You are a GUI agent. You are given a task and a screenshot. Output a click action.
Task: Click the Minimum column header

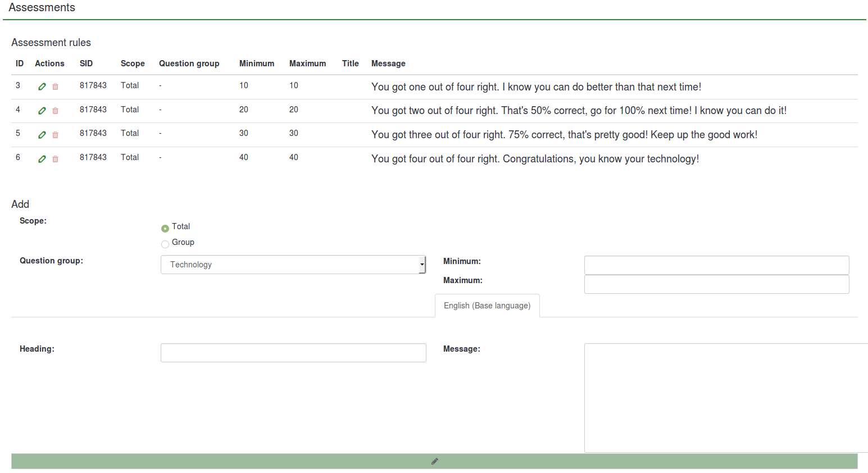pos(257,63)
